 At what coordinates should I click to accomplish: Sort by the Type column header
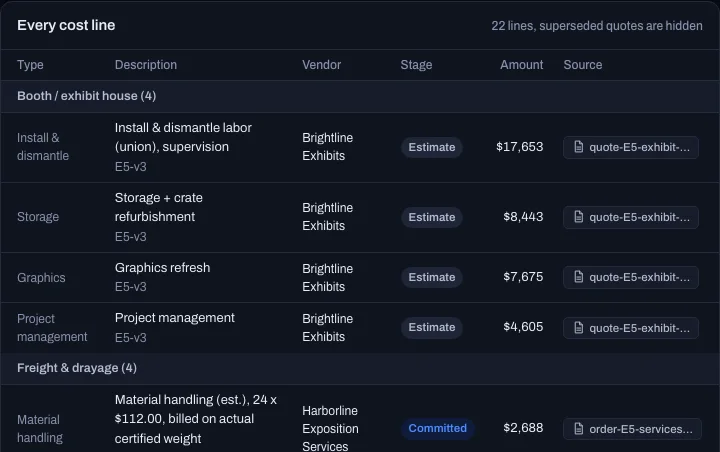tap(30, 65)
